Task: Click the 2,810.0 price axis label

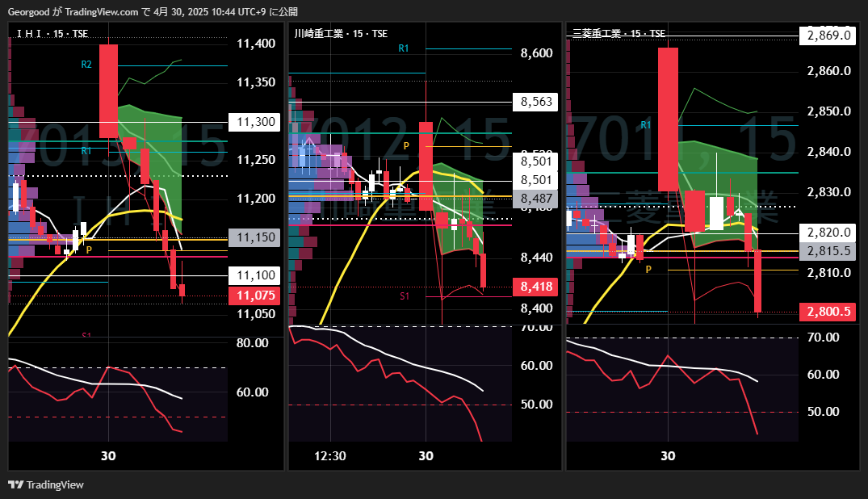Action: [828, 272]
